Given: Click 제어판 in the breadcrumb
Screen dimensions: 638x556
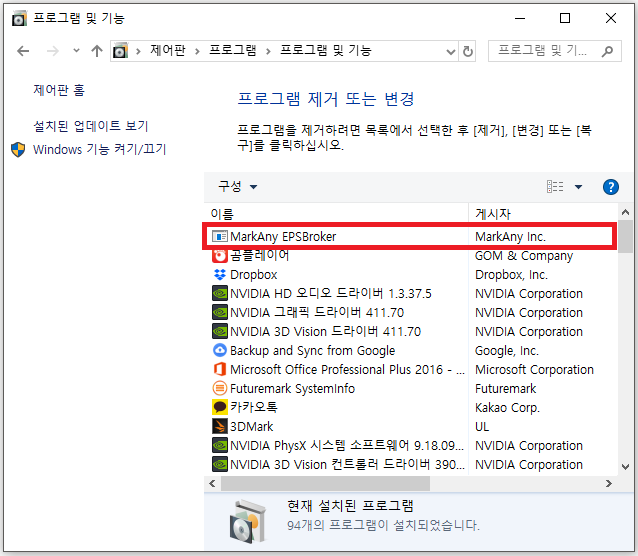Looking at the screenshot, I should [168, 50].
